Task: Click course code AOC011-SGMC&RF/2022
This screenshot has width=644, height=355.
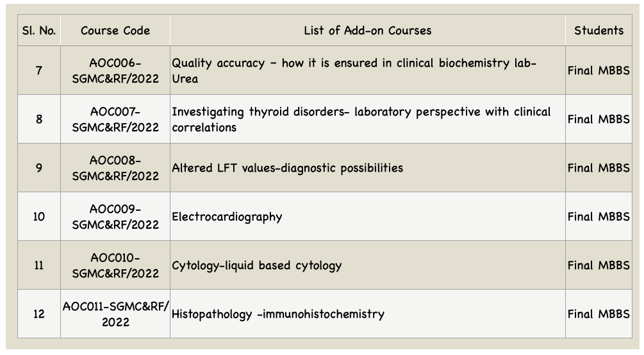Action: [x=115, y=314]
